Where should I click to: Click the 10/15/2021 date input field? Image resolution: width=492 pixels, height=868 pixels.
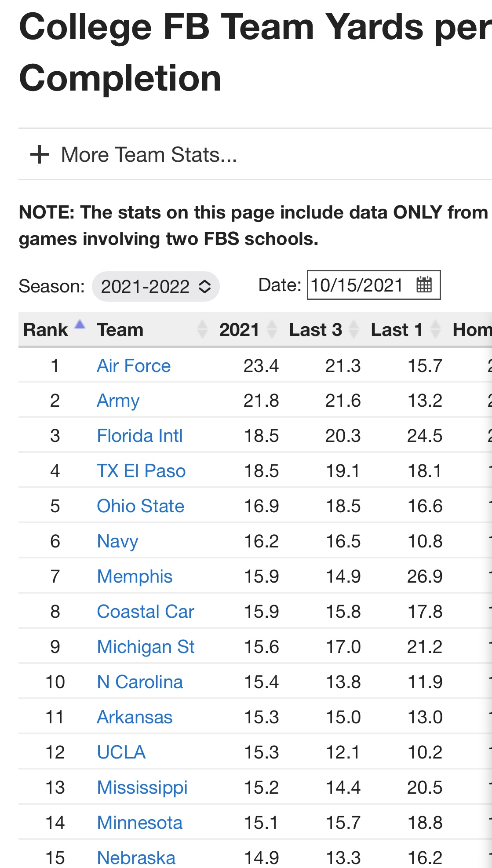pos(374,285)
